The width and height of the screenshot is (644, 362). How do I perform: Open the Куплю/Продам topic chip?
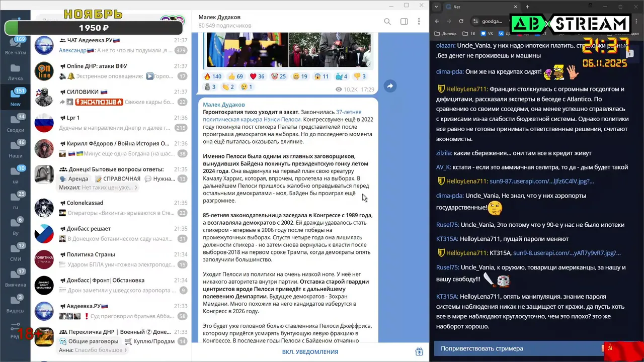pos(150,341)
